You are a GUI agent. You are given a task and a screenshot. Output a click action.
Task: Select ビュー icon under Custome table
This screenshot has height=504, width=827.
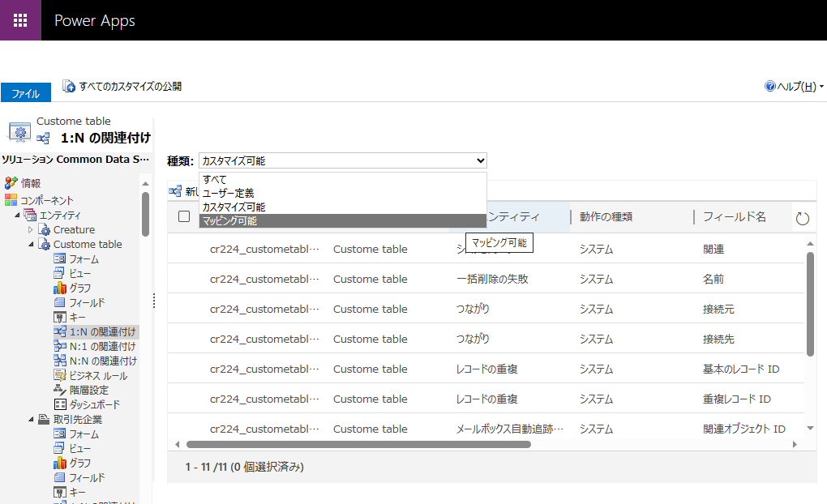(x=60, y=273)
